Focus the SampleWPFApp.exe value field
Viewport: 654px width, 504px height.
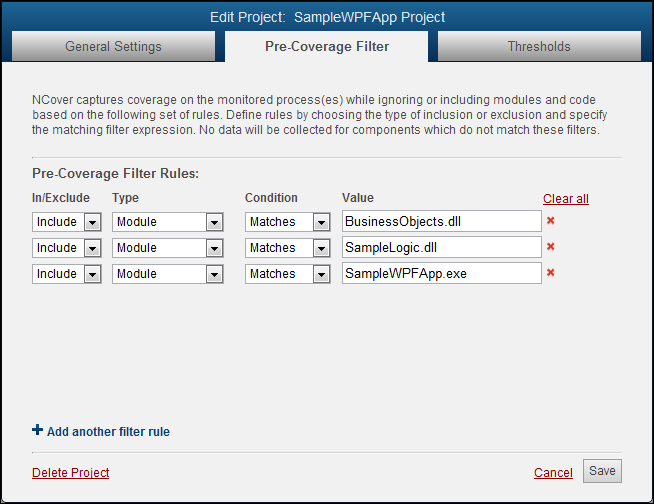(441, 274)
